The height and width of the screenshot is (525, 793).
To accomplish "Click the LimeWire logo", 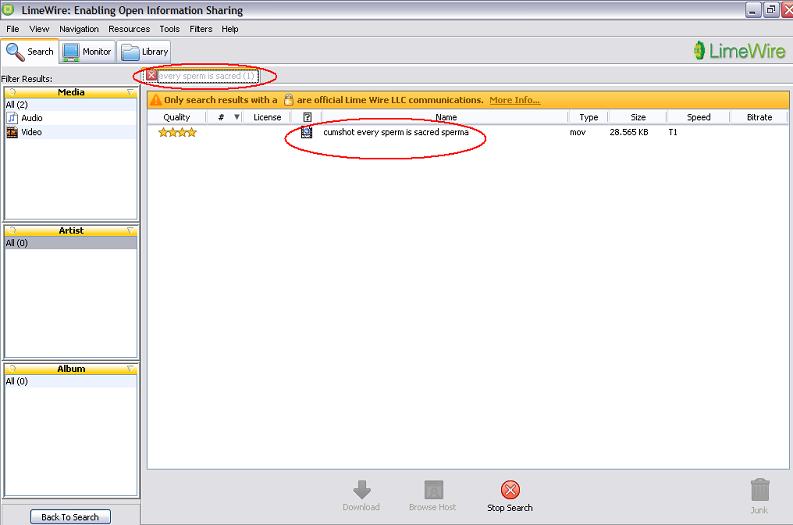I will [739, 51].
